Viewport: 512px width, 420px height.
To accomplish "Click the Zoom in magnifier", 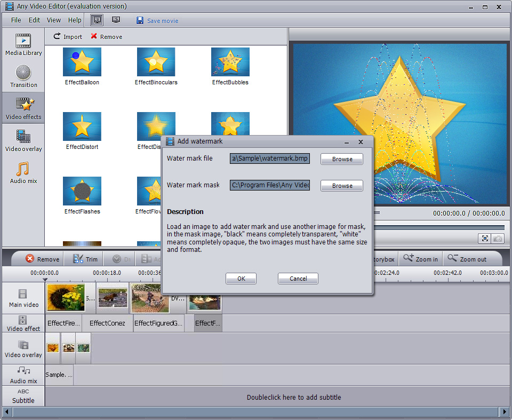I will tap(408, 258).
